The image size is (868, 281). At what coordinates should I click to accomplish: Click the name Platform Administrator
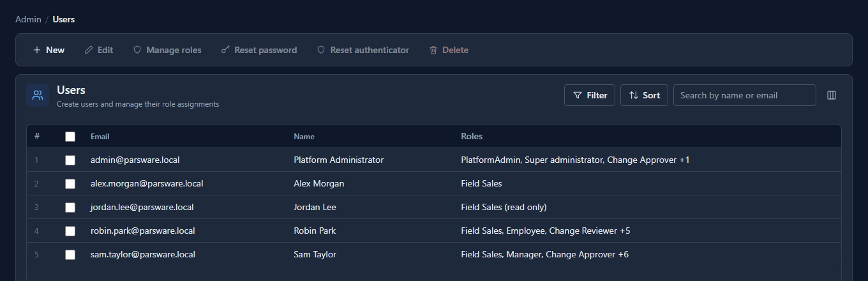tap(339, 160)
